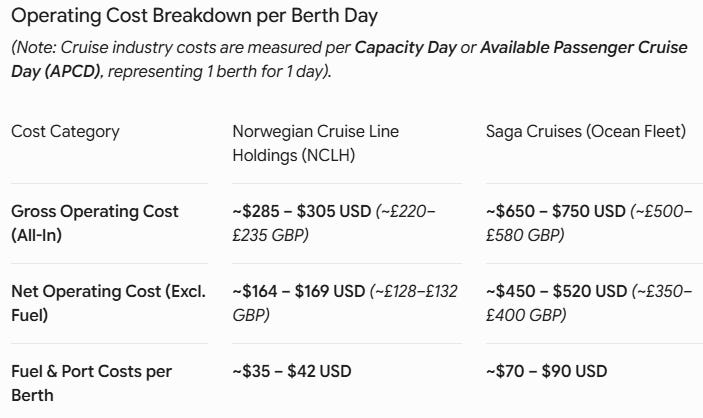
Task: Click the italic '£580 GBP)' text
Action: coord(525,235)
